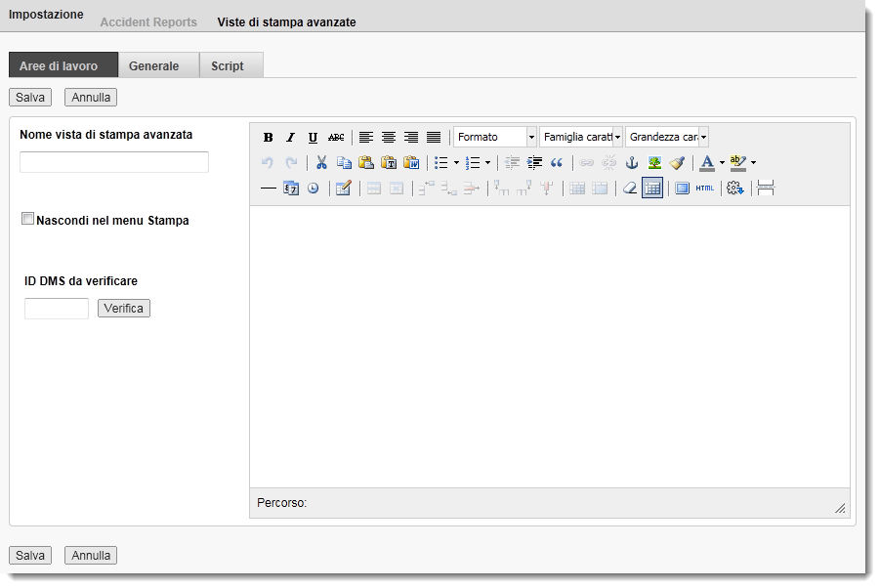The width and height of the screenshot is (880, 588).
Task: Switch to the Script tab
Action: coord(229,66)
